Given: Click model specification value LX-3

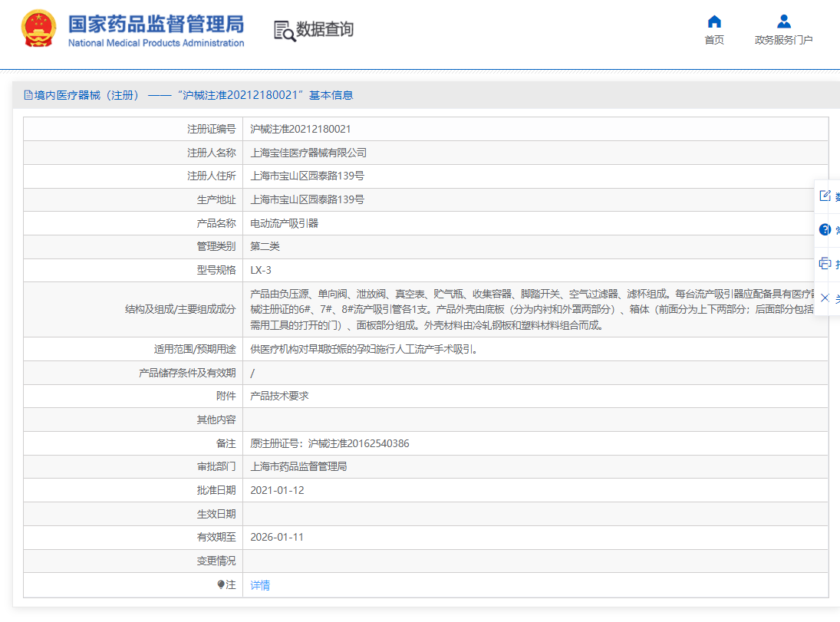Looking at the screenshot, I should pyautogui.click(x=261, y=270).
